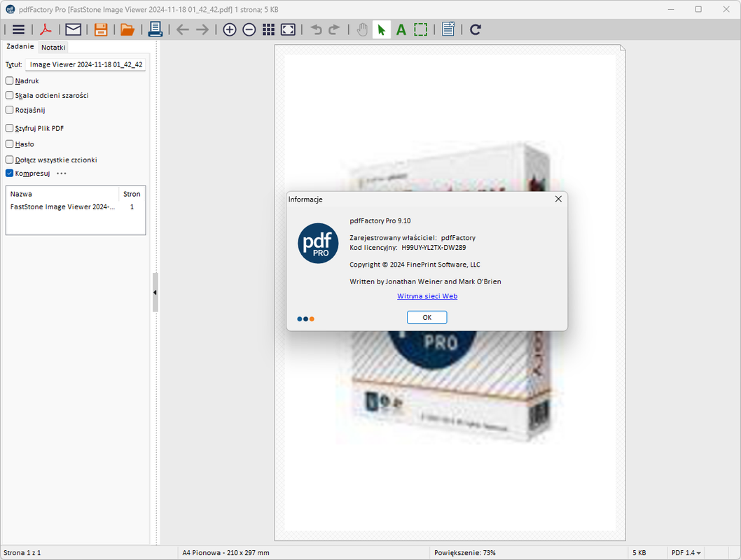Viewport: 741px width, 560px height.
Task: Go to previous page arrow
Action: pyautogui.click(x=182, y=30)
